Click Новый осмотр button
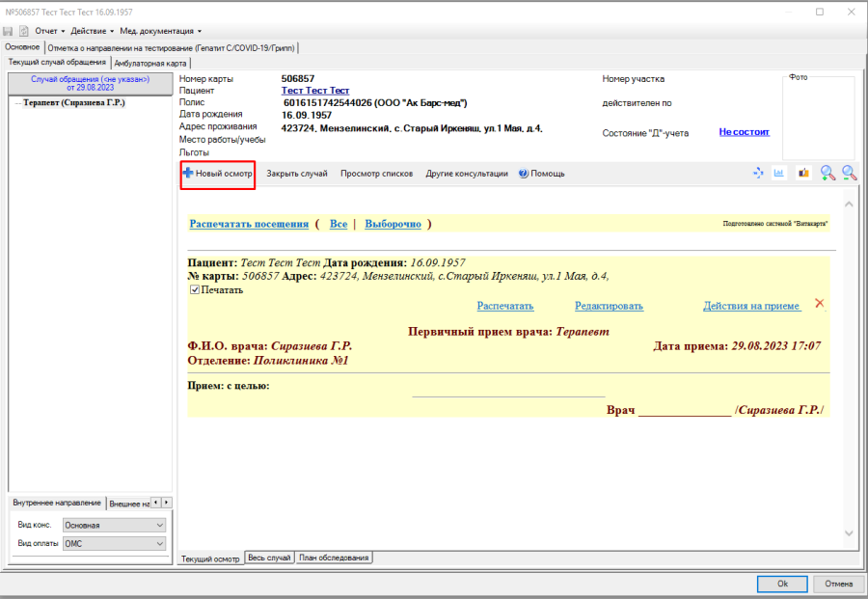Screen dimensions: 868x599 pos(218,174)
